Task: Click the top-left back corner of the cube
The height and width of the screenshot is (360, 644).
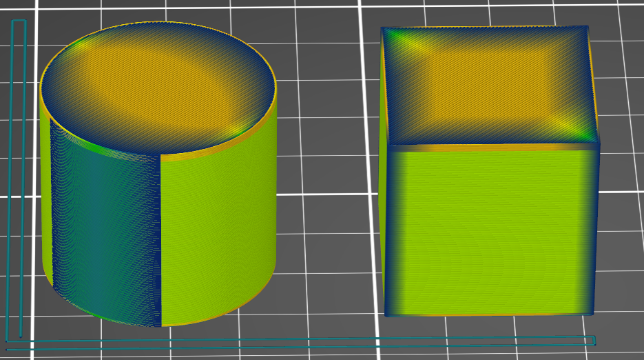Action: pos(384,30)
